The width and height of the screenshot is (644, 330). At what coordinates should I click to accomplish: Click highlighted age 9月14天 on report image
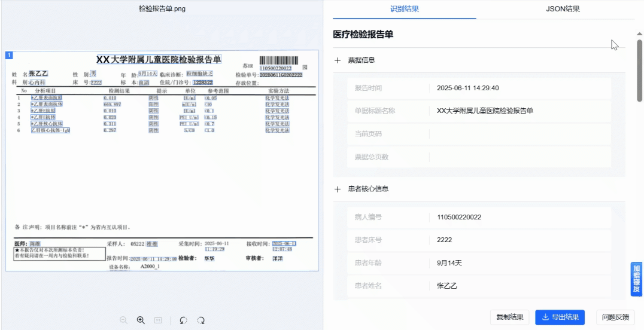pyautogui.click(x=148, y=74)
